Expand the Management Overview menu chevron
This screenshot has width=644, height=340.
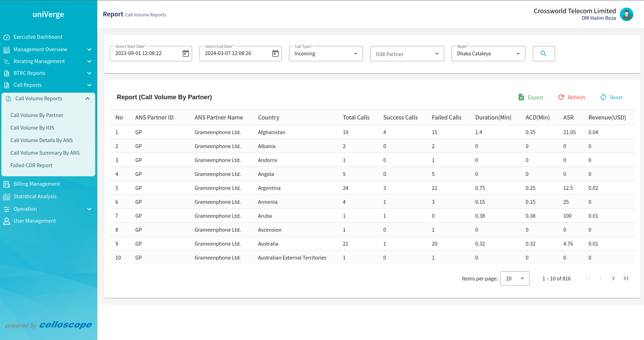tap(89, 49)
